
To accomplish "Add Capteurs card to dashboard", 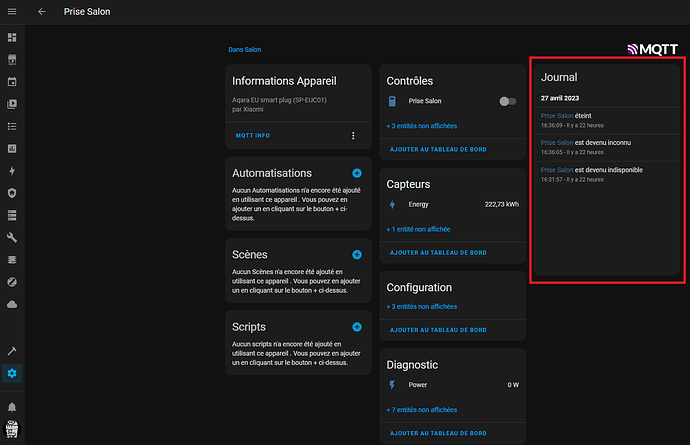I will pos(438,253).
